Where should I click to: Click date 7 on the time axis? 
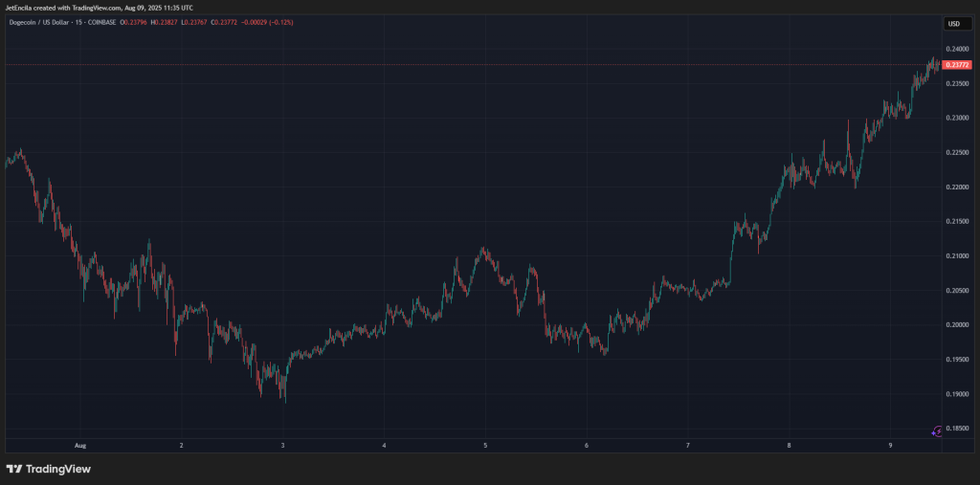pyautogui.click(x=688, y=446)
